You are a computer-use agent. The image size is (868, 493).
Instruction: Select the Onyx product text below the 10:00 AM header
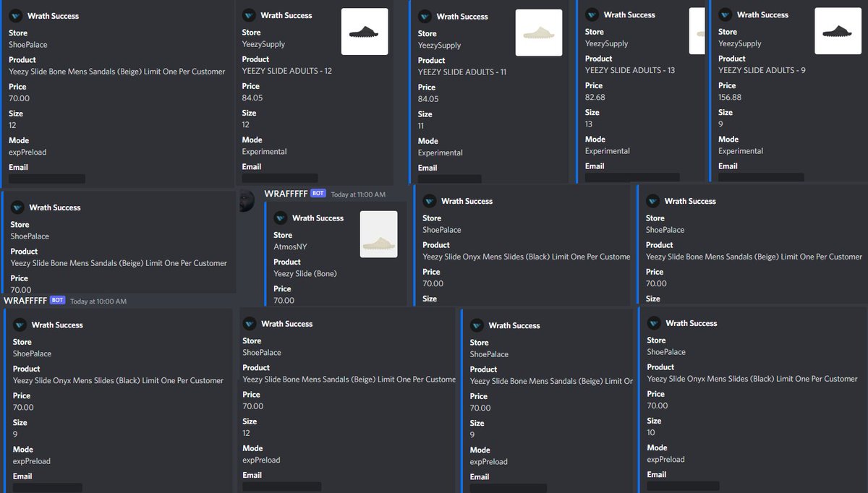coord(118,380)
